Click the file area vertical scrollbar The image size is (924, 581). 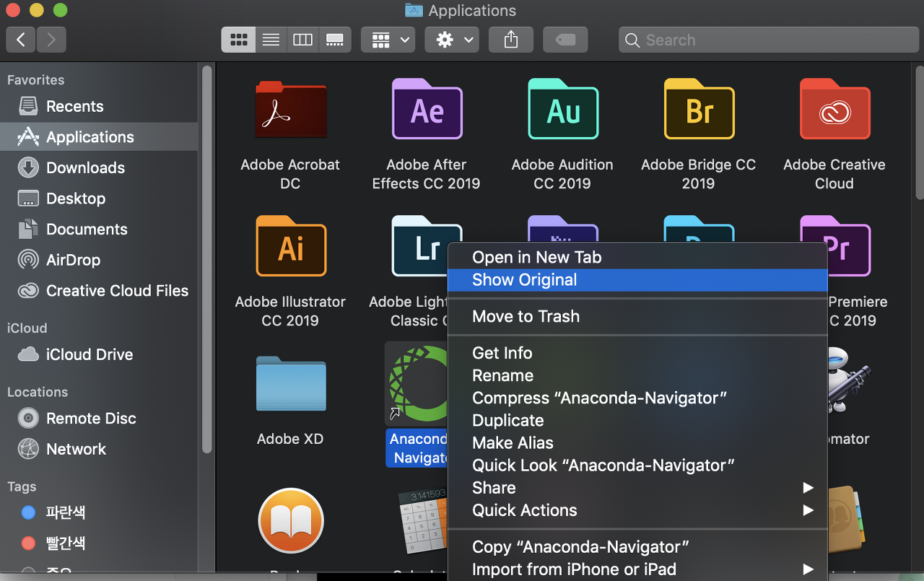919,134
